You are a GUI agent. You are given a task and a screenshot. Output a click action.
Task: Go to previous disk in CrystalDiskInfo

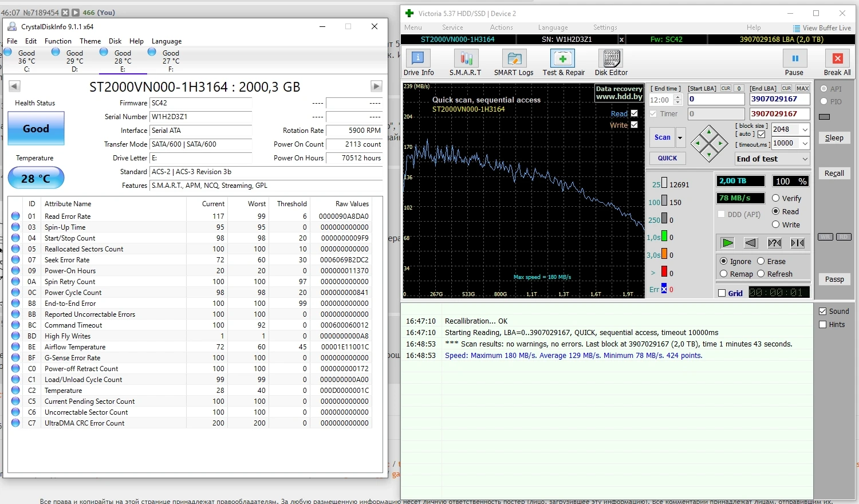pos(15,86)
